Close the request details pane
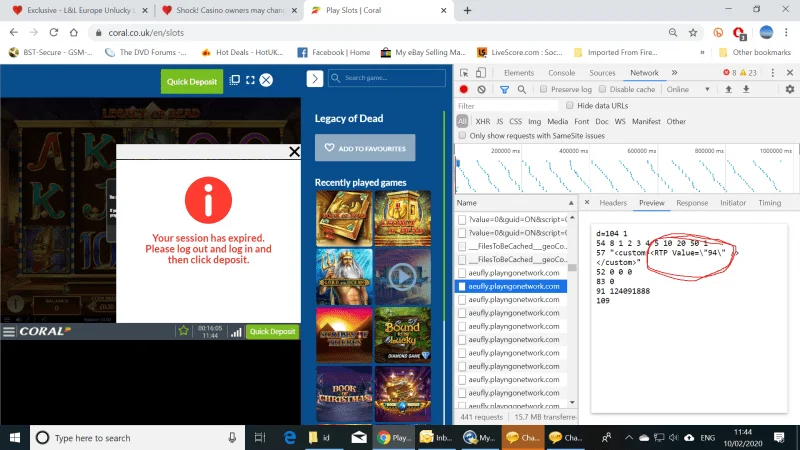This screenshot has width=800, height=450. click(587, 203)
